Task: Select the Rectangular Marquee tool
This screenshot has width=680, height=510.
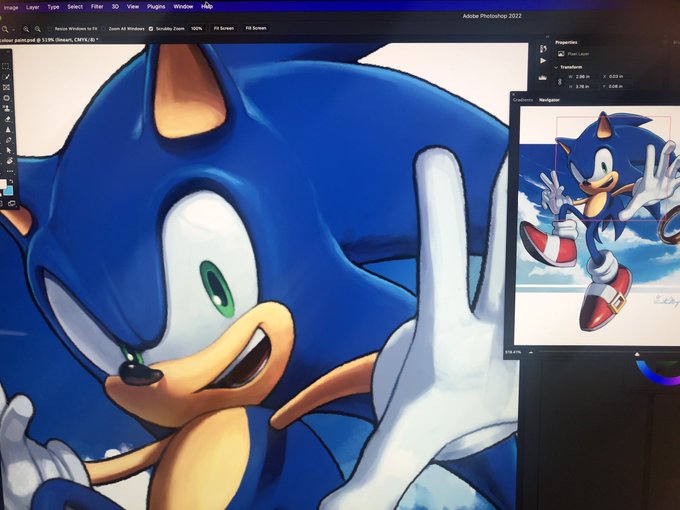Action: point(6,66)
